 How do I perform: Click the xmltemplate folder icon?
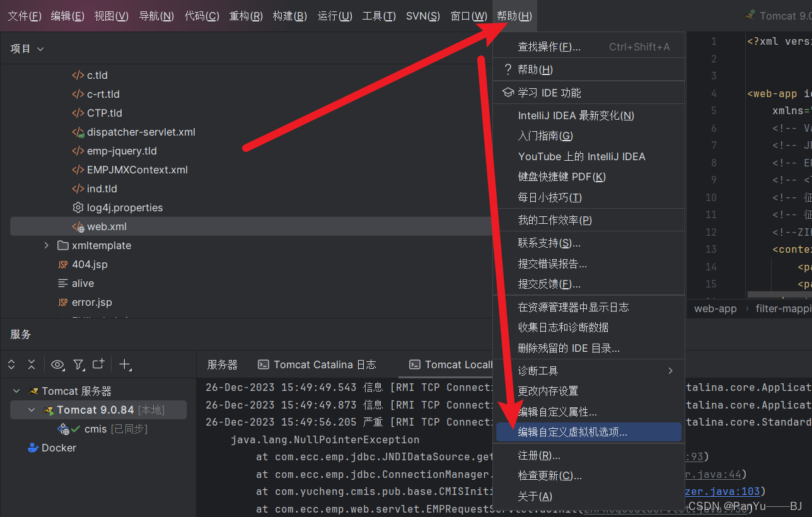click(63, 245)
